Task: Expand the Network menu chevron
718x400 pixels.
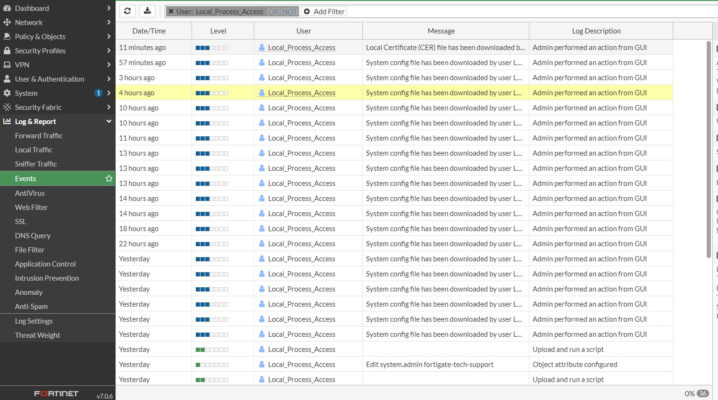Action: tap(109, 22)
